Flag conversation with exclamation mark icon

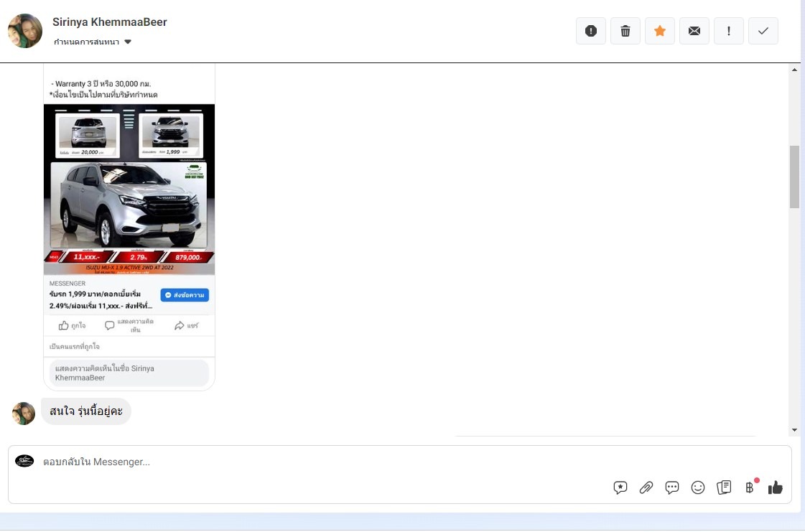(x=728, y=31)
